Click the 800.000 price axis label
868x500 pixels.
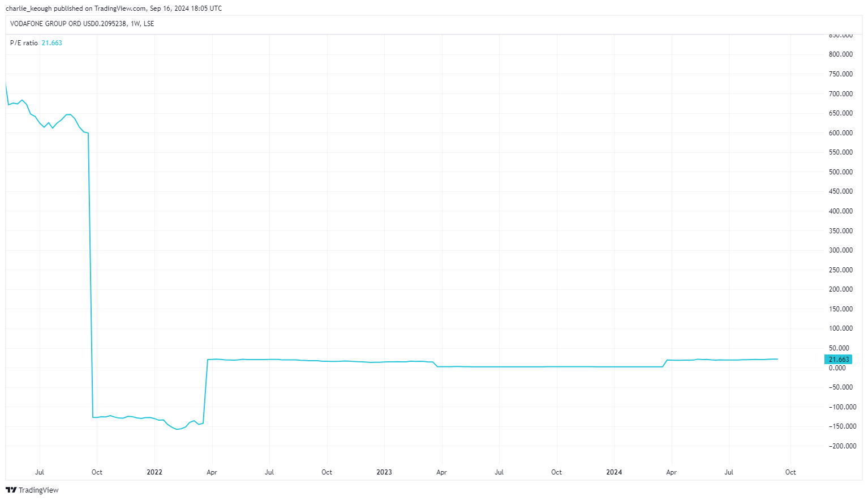(x=840, y=54)
